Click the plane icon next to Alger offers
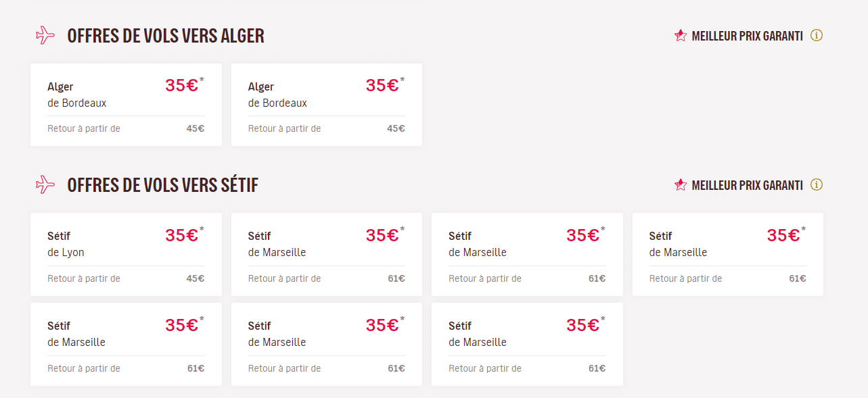Screen dimensions: 868x398 pyautogui.click(x=45, y=35)
